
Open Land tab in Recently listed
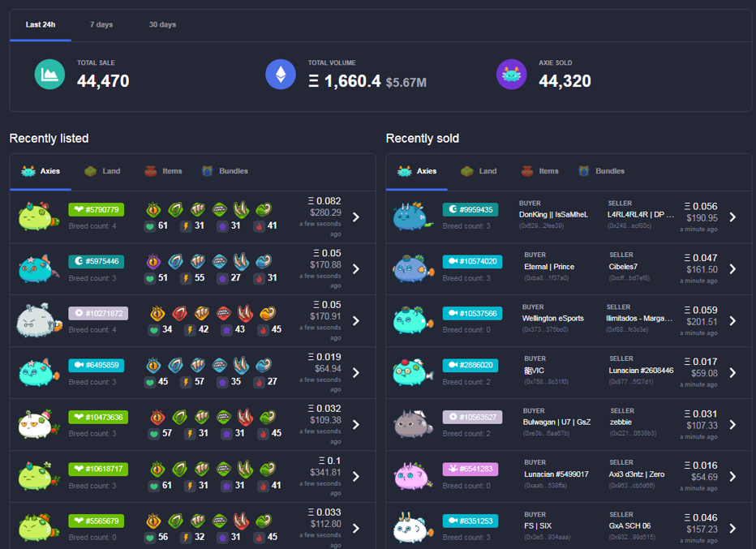(102, 171)
